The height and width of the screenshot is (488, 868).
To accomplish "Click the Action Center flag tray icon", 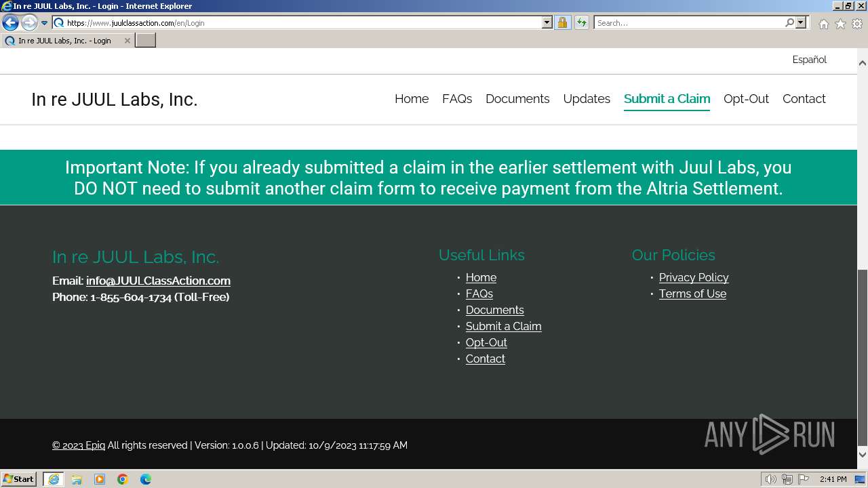I will coord(804,479).
